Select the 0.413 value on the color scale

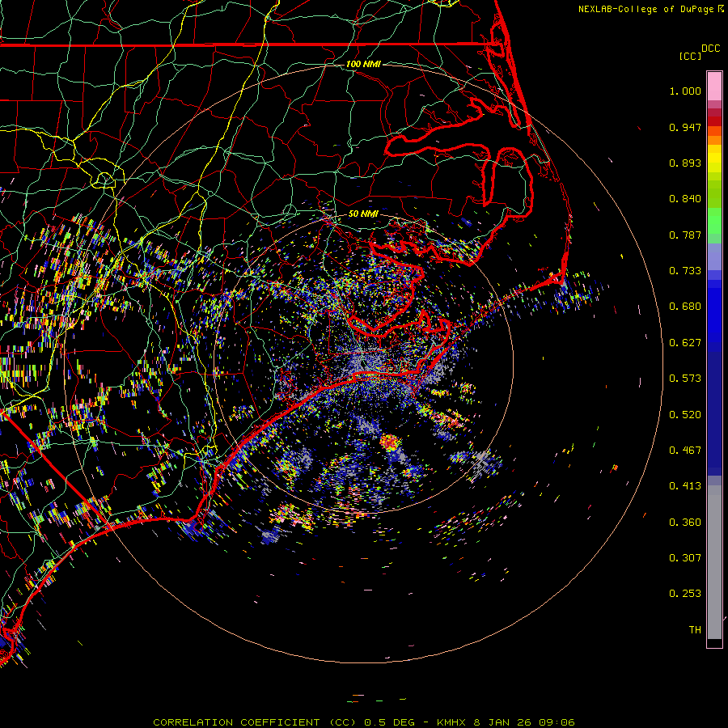tap(685, 486)
